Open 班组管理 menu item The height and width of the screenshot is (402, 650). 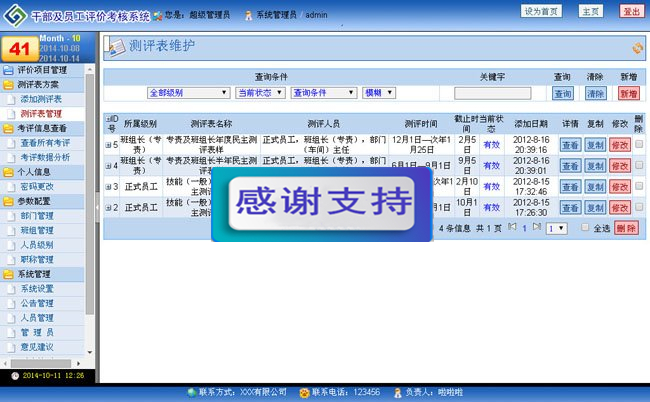(37, 231)
